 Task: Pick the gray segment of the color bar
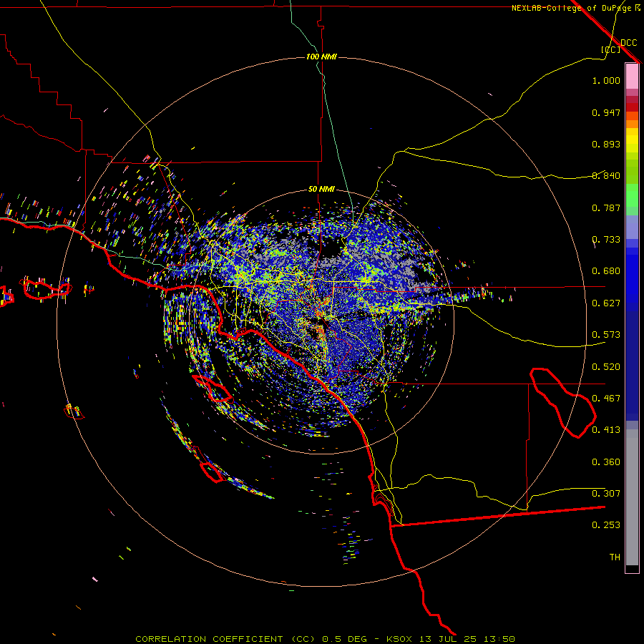(x=632, y=497)
